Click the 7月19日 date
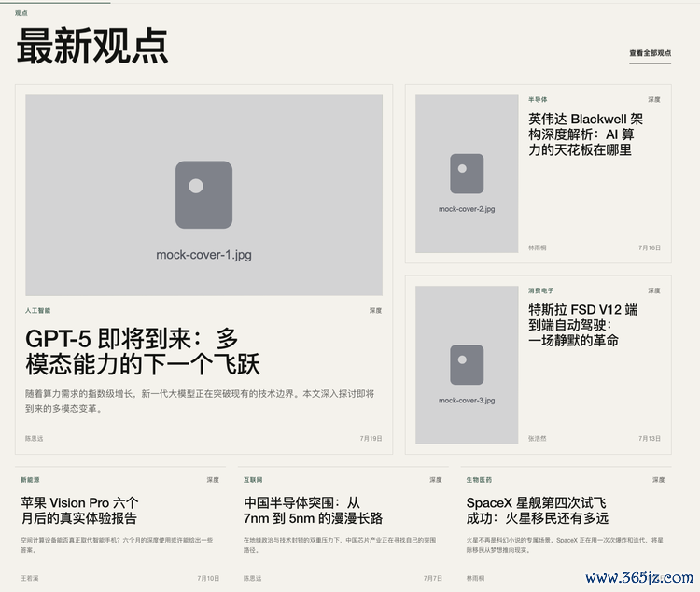This screenshot has width=700, height=592. click(x=371, y=438)
